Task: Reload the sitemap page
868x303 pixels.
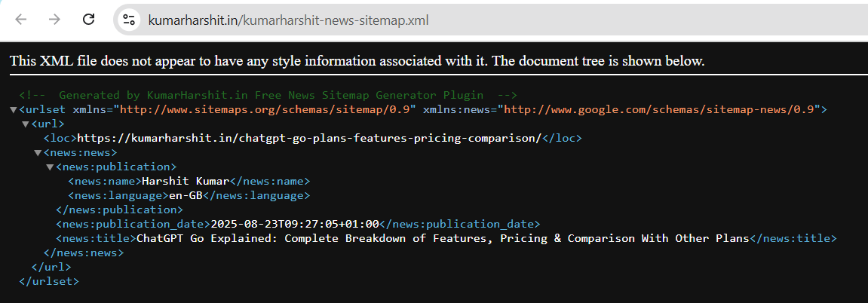Action: [88, 20]
